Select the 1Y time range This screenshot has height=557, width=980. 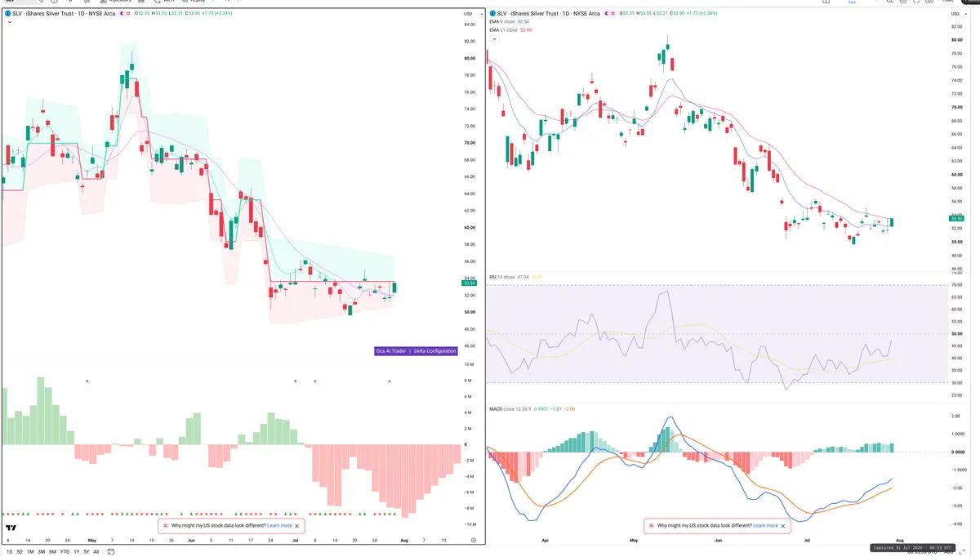pyautogui.click(x=77, y=552)
